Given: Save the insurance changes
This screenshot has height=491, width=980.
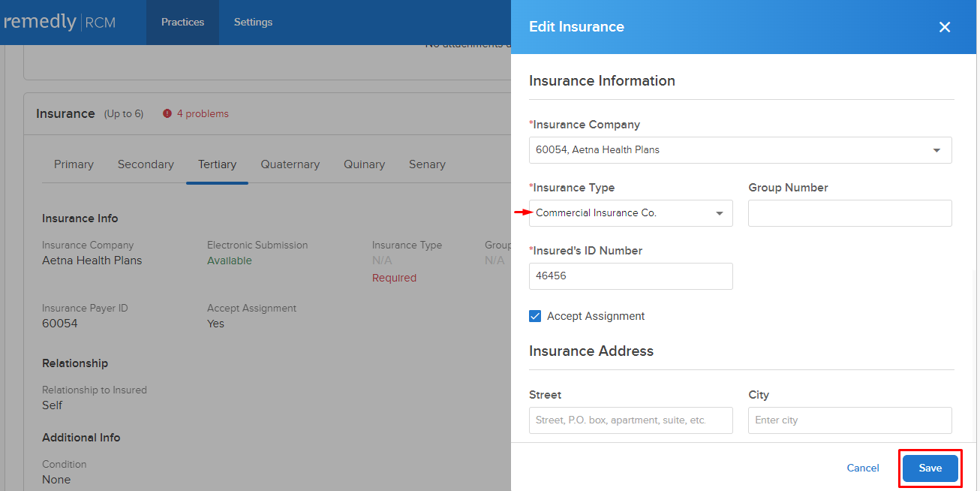Looking at the screenshot, I should point(930,468).
